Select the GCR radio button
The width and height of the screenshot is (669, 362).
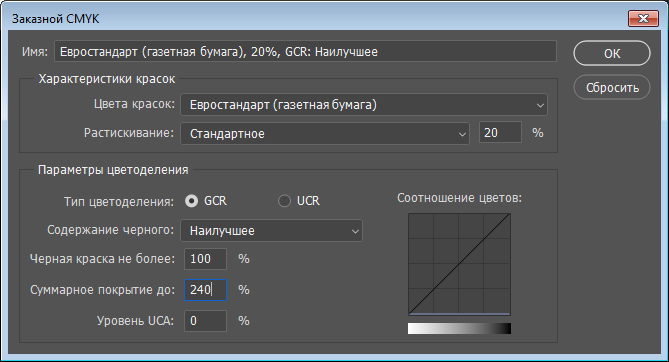pos(192,201)
